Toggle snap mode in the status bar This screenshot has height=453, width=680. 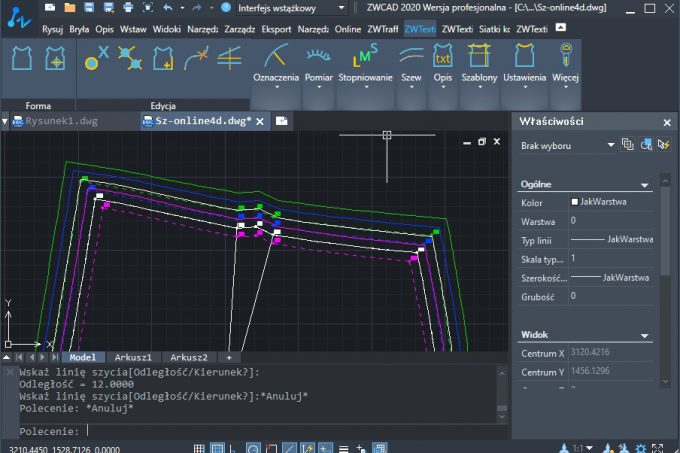(217, 448)
